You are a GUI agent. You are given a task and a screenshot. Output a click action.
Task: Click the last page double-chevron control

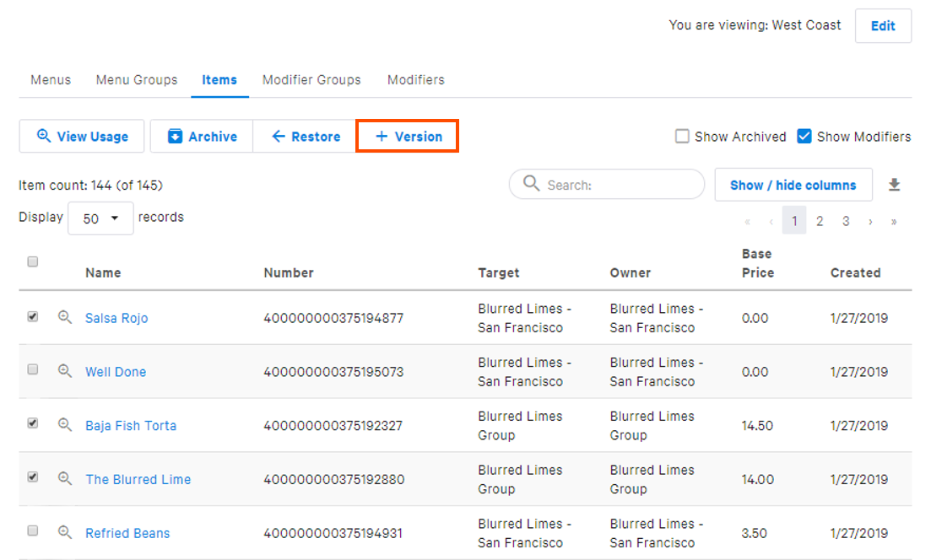(894, 220)
